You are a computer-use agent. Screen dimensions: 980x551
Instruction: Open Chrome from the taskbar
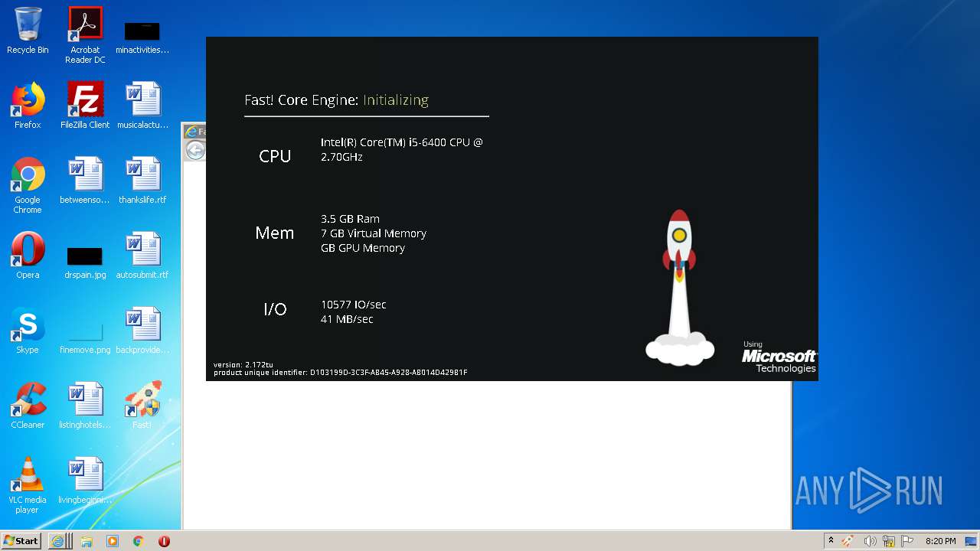tap(139, 541)
